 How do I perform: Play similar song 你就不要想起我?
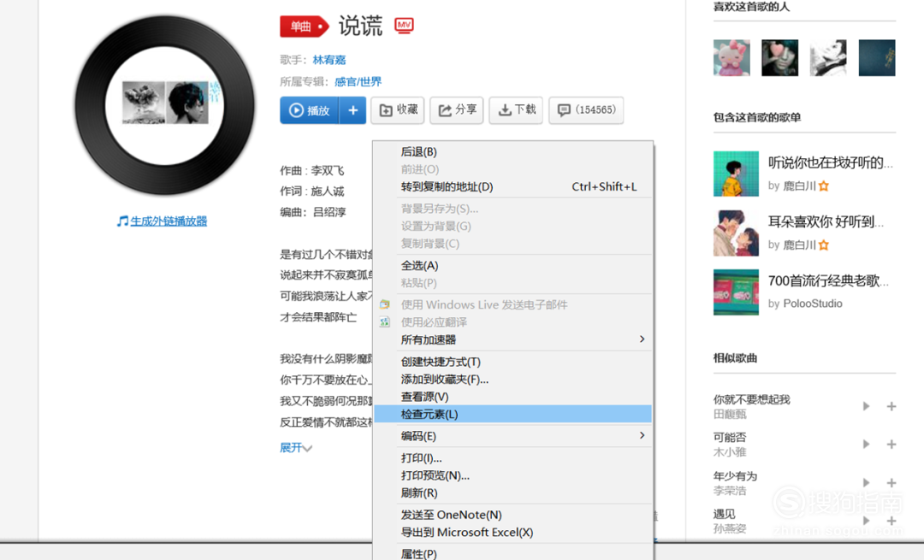pos(866,406)
